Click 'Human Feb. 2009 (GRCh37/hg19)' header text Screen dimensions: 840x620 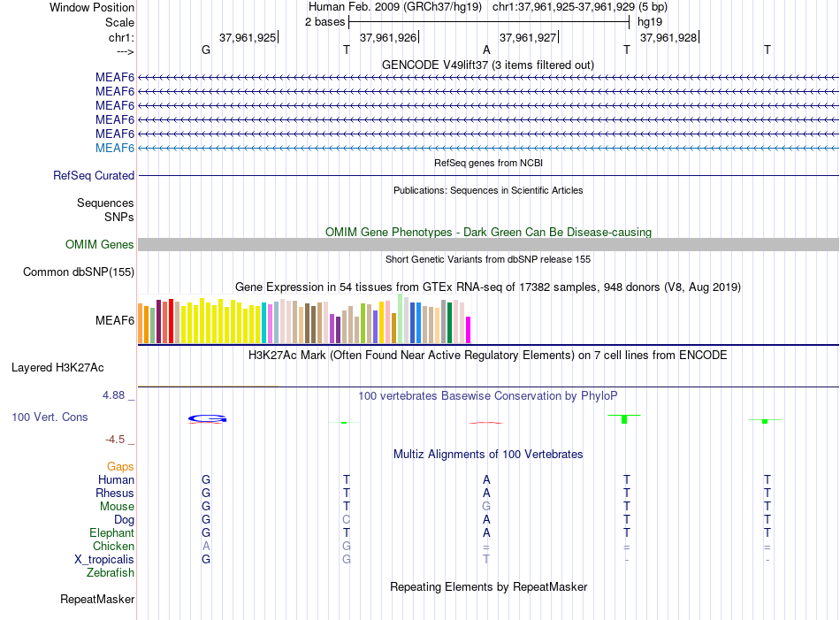click(x=395, y=7)
